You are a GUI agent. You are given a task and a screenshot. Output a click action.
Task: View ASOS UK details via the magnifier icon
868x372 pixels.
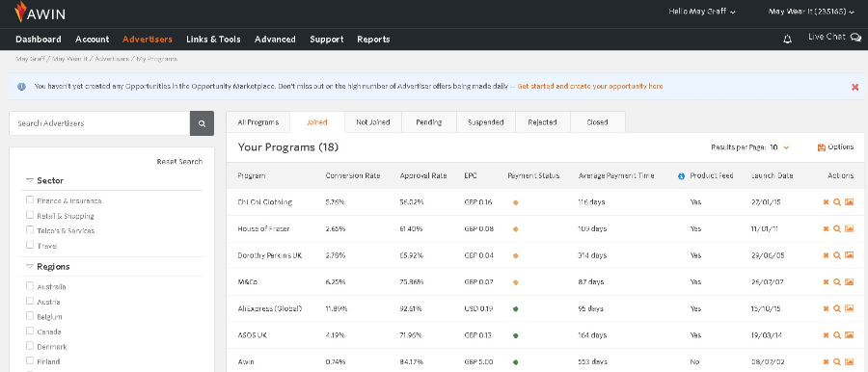click(837, 335)
